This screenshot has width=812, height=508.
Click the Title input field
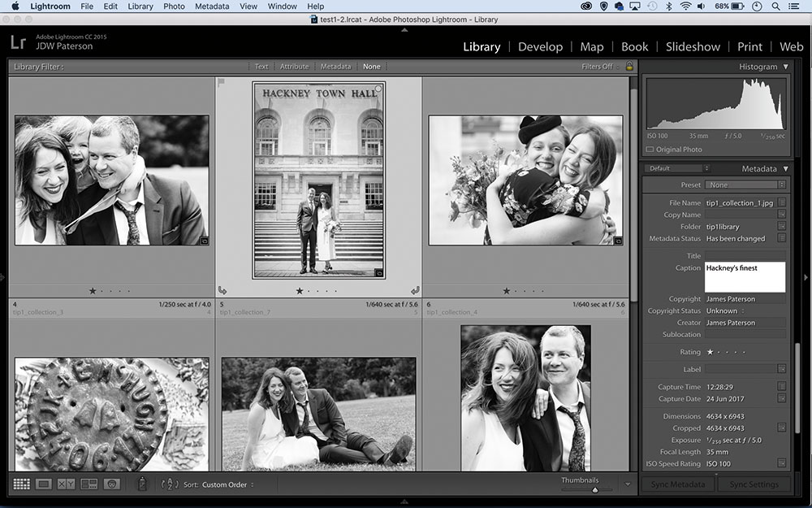click(745, 255)
